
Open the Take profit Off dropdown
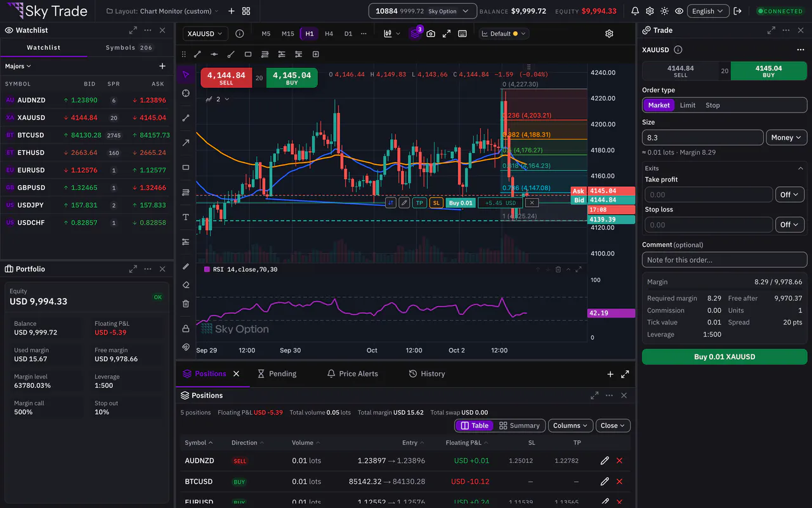pyautogui.click(x=790, y=195)
